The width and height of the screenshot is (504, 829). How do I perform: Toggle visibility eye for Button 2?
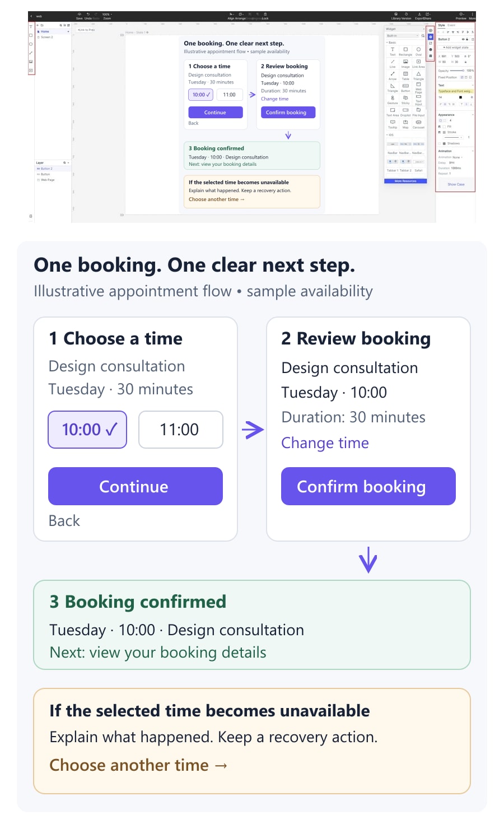click(x=463, y=39)
